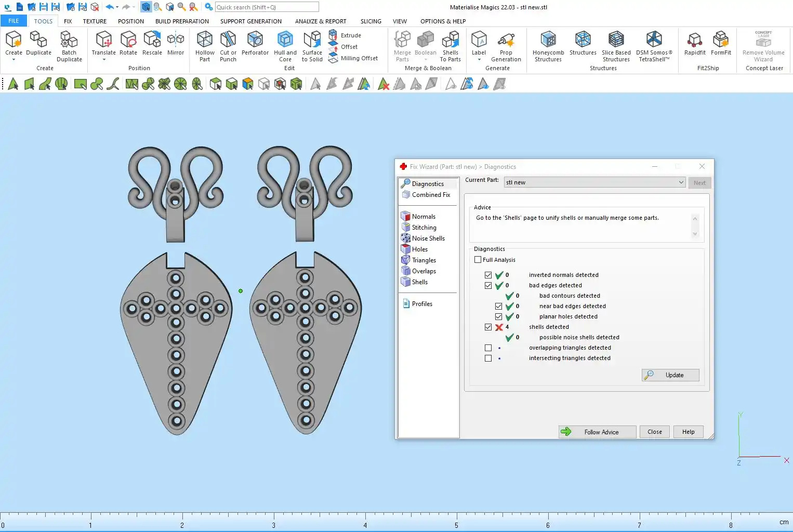Image resolution: width=793 pixels, height=532 pixels.
Task: Check overlapping triangles detected box
Action: (488, 348)
